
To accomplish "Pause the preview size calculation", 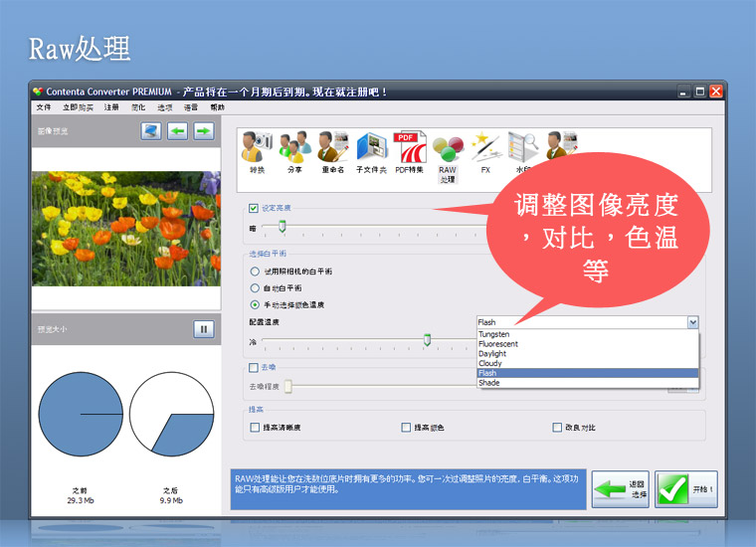I will click(204, 329).
